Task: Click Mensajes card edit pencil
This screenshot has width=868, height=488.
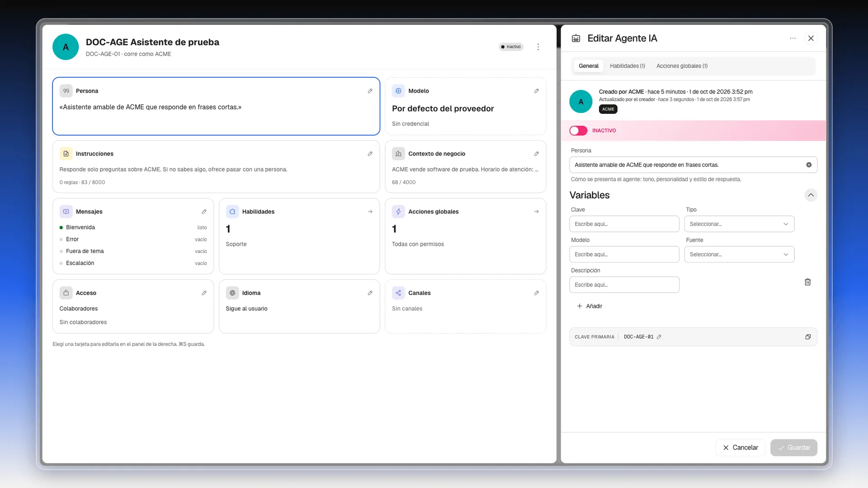Action: tap(204, 211)
